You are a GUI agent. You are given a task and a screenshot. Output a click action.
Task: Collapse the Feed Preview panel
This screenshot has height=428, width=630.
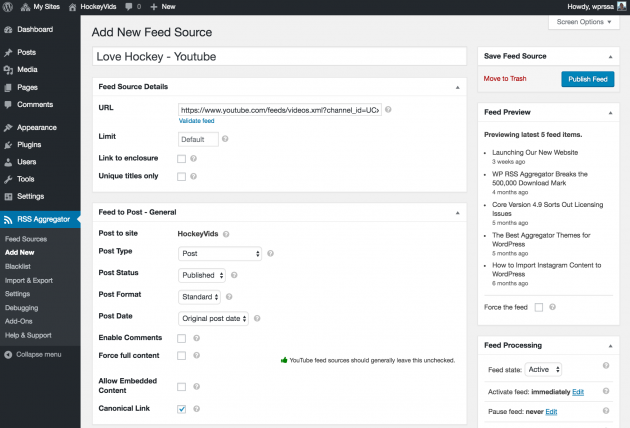610,113
